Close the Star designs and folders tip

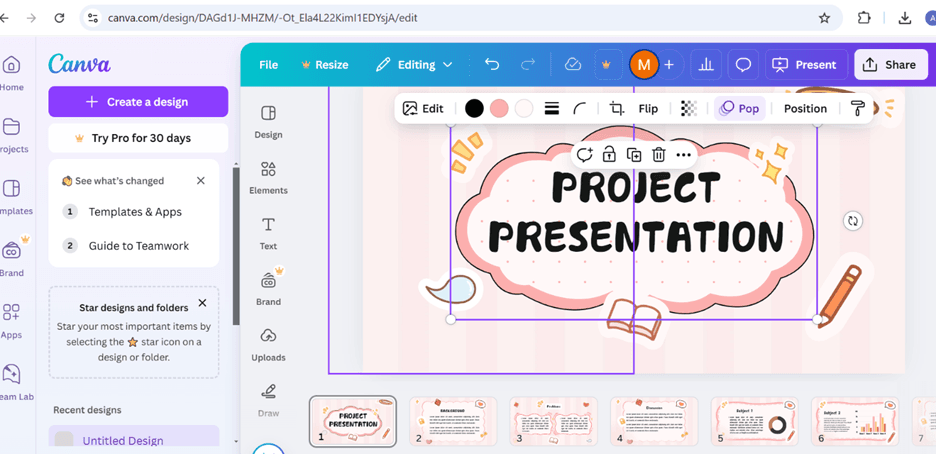(x=202, y=303)
